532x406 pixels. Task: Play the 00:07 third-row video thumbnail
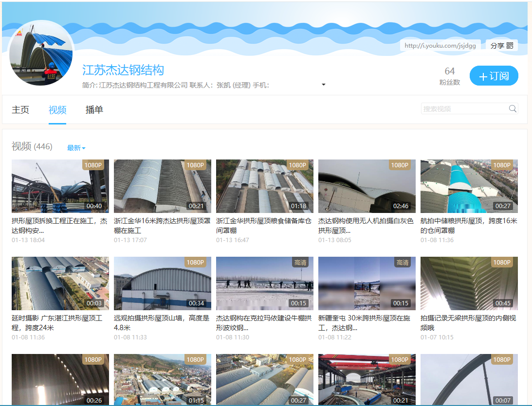(x=469, y=380)
